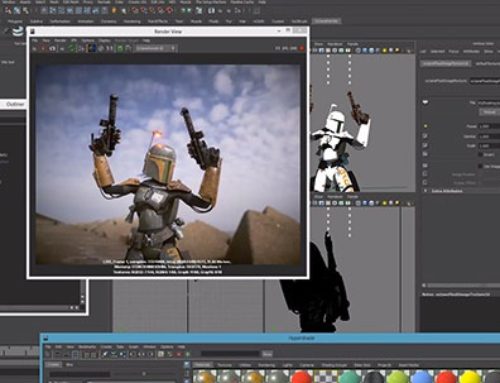Click the green Keep Image icon in Render View
500x383 pixels.
pos(119,49)
